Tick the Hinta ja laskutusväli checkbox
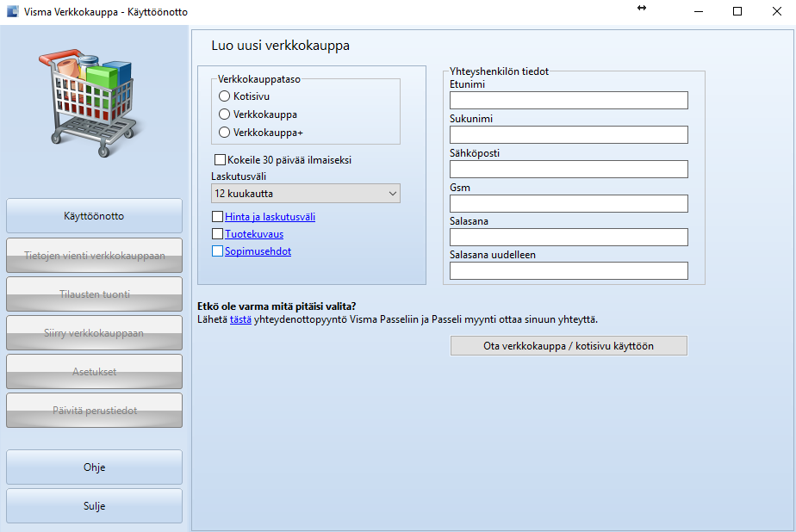Image resolution: width=796 pixels, height=532 pixels. (x=217, y=217)
